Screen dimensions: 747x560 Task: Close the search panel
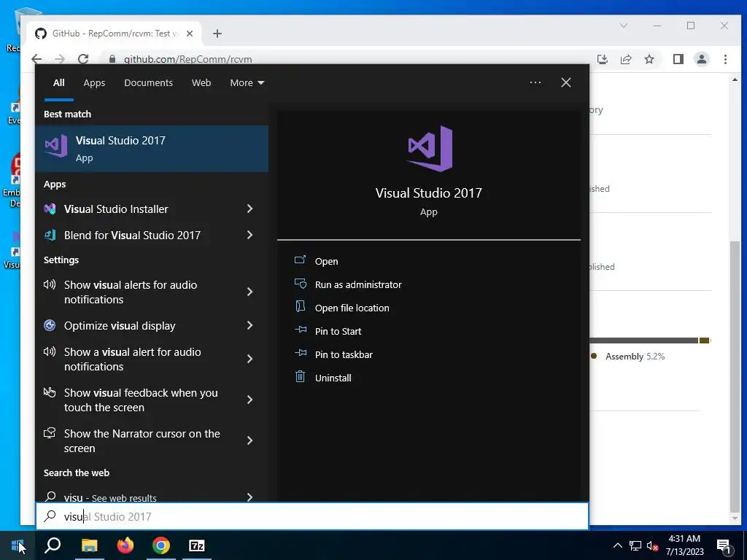(x=566, y=82)
